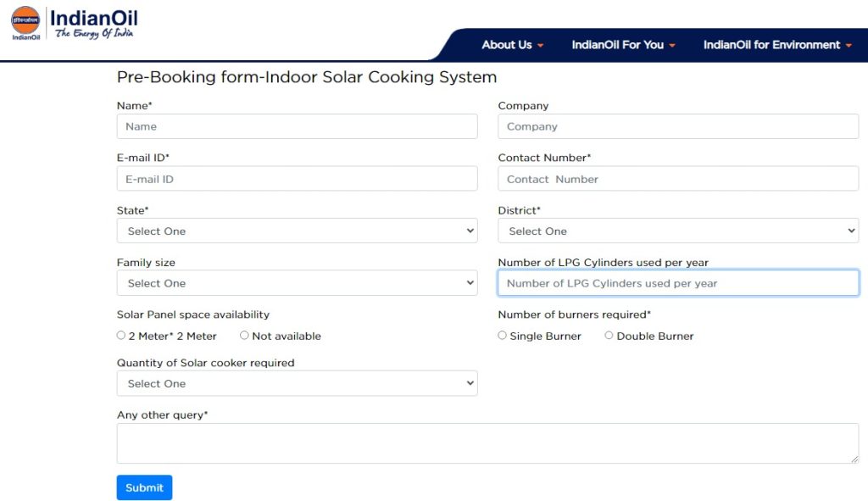Click the E-mail ID field
Image resolution: width=868 pixels, height=501 pixels.
coord(297,179)
